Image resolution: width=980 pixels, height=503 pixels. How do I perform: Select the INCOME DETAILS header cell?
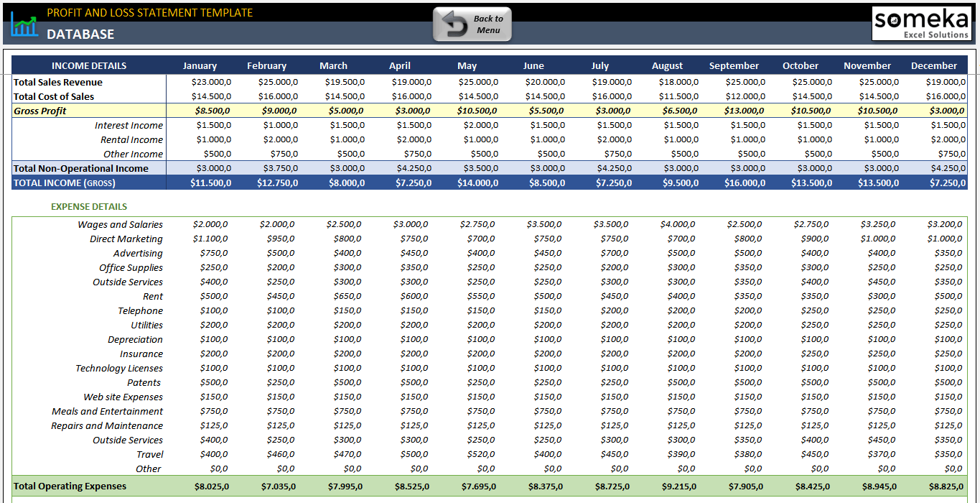click(x=89, y=65)
